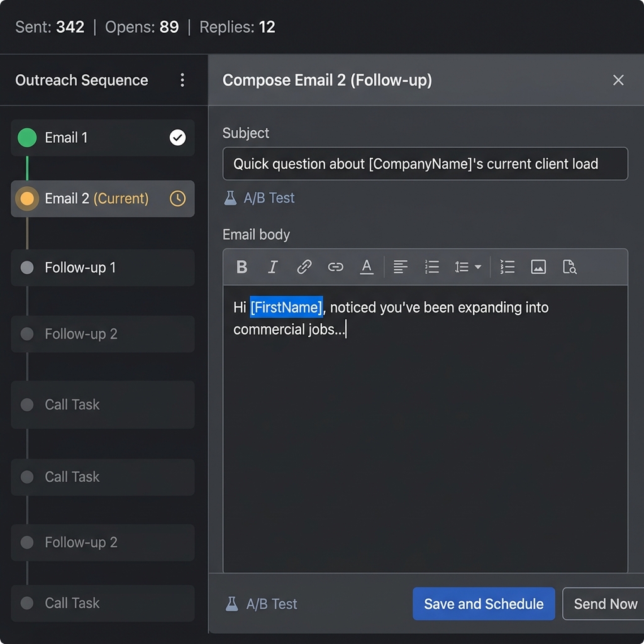The width and height of the screenshot is (644, 644).
Task: Preview the email with document search icon
Action: [569, 267]
